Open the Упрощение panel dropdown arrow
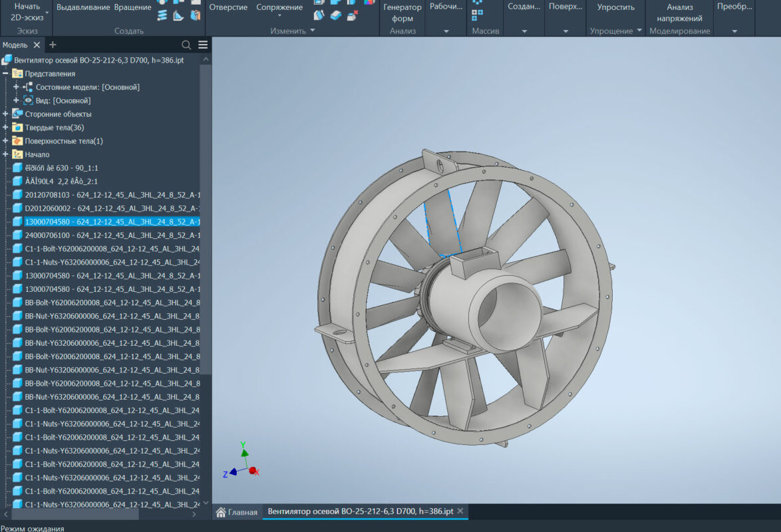This screenshot has width=781, height=532. pos(639,31)
